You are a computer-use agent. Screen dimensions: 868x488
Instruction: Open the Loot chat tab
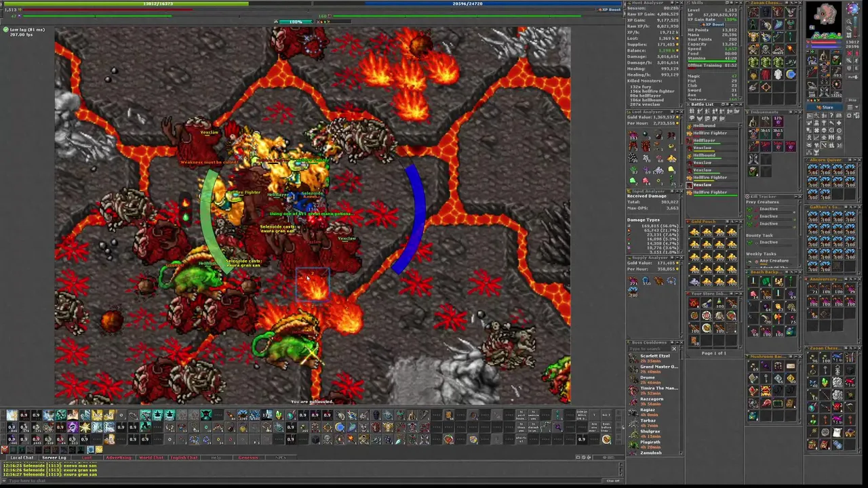coord(87,457)
